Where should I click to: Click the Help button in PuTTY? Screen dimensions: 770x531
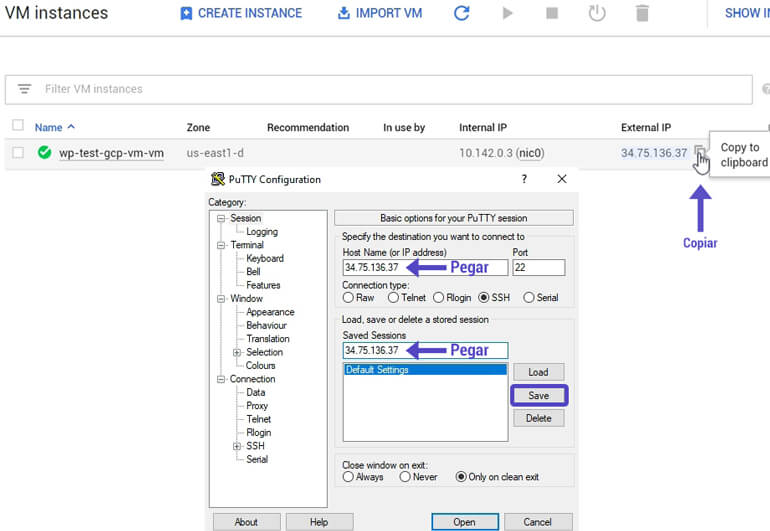point(319,522)
